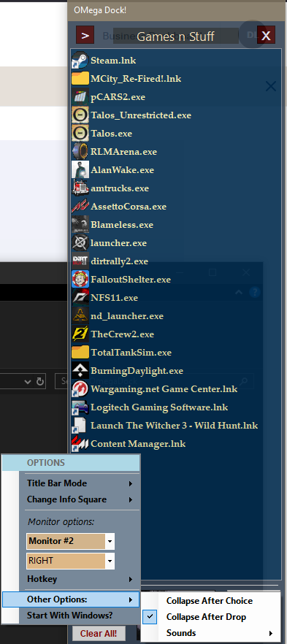287x644 pixels.
Task: Click the AlanWake.exe file name
Action: click(x=123, y=169)
